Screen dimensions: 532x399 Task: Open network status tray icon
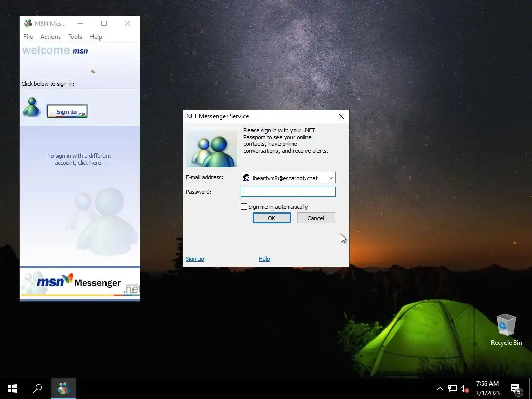click(x=453, y=389)
